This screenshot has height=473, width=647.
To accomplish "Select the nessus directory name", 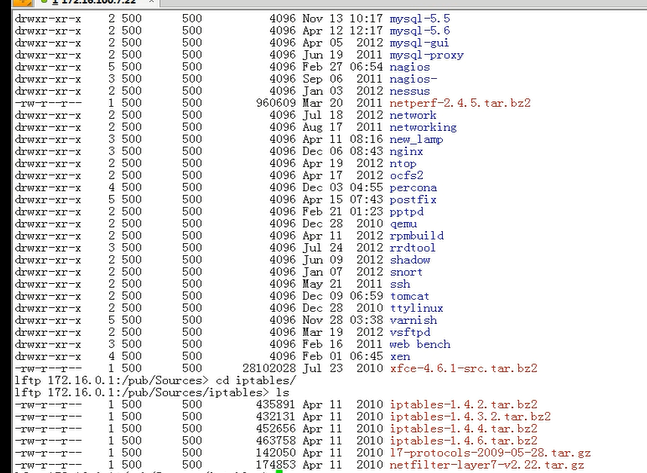I will pos(410,91).
